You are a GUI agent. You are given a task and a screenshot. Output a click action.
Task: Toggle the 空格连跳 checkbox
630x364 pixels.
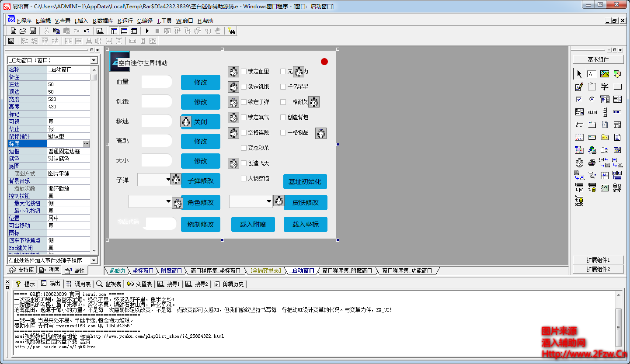tap(244, 132)
